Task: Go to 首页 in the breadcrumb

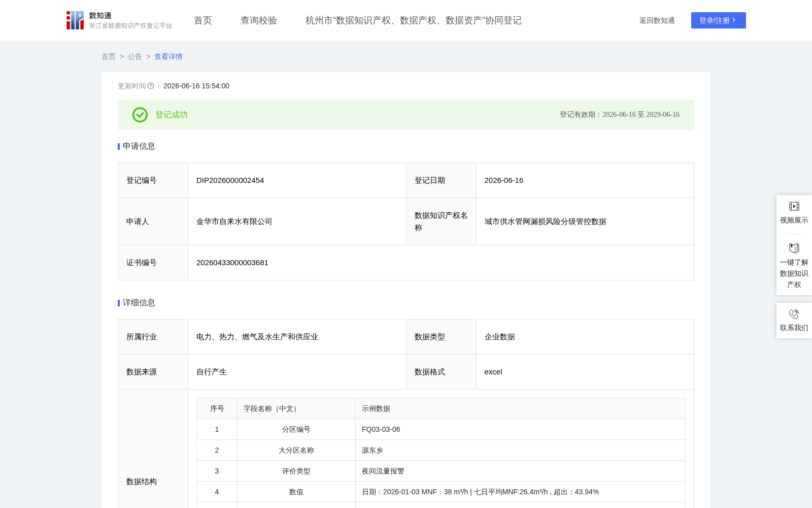Action: 109,56
